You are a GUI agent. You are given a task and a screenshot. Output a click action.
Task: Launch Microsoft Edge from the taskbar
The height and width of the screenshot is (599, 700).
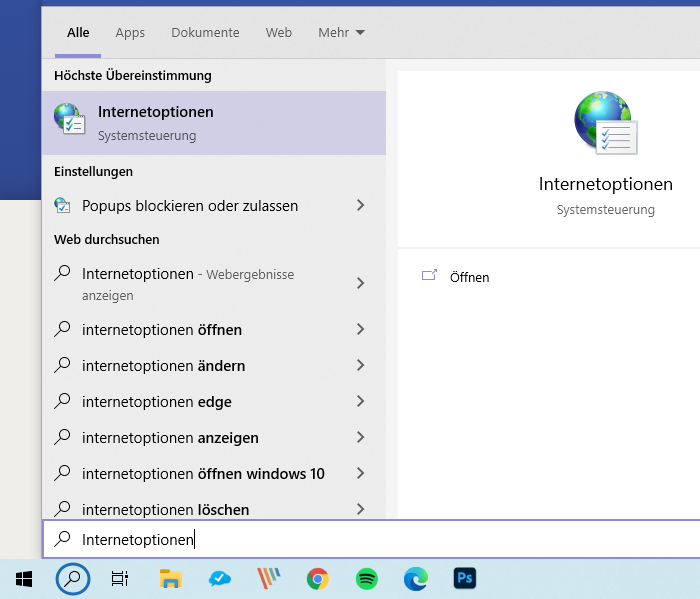click(x=416, y=579)
